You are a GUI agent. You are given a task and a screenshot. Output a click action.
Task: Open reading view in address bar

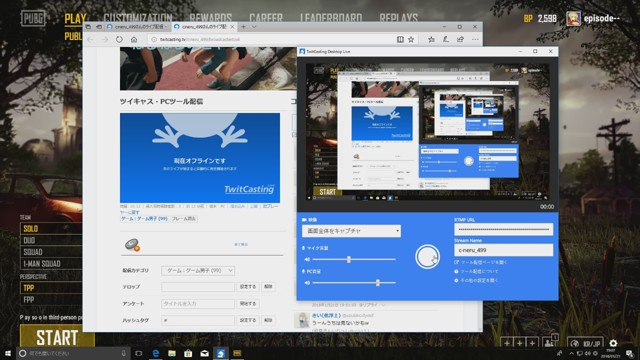pos(400,39)
